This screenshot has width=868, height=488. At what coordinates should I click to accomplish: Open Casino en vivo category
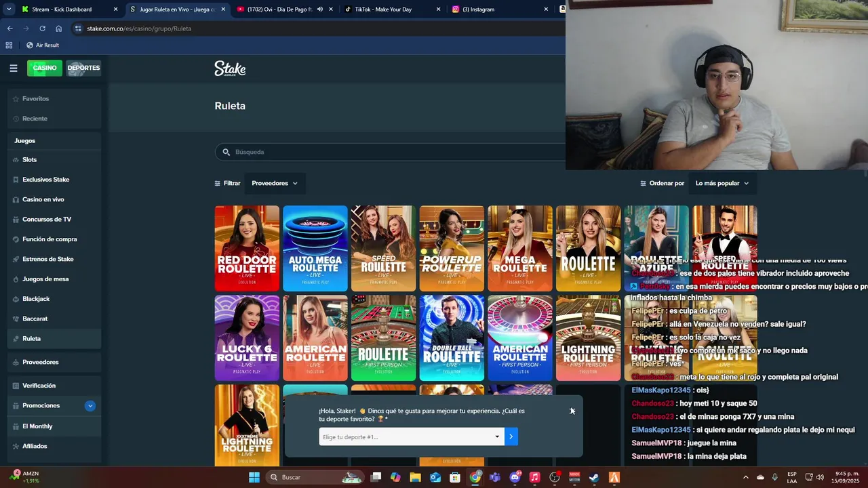[x=54, y=199]
